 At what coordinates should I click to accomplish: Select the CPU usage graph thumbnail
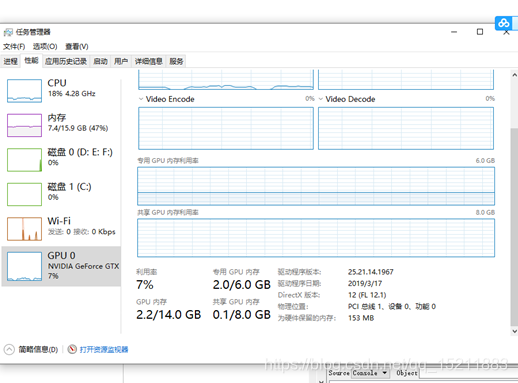coord(24,91)
